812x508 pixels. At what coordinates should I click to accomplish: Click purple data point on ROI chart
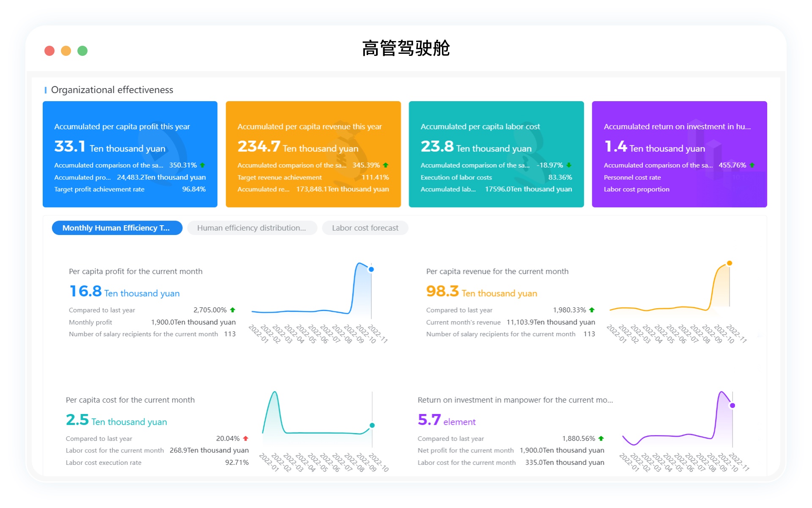pyautogui.click(x=732, y=406)
